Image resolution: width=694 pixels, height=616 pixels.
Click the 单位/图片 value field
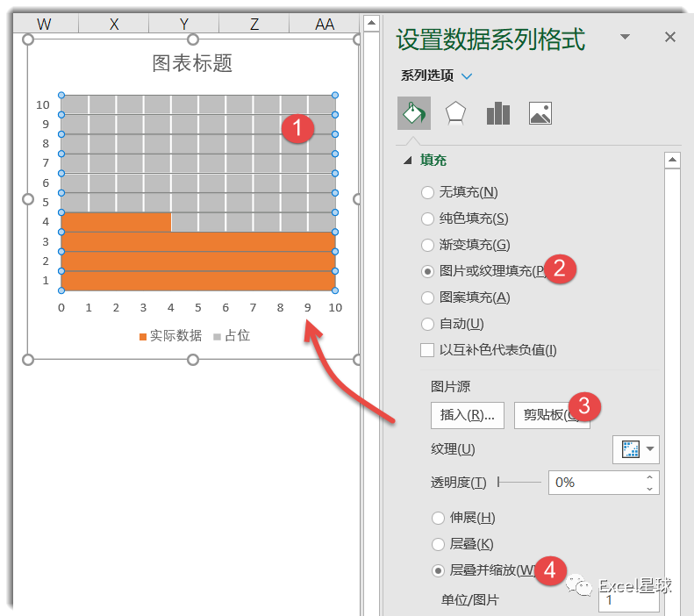[x=628, y=600]
